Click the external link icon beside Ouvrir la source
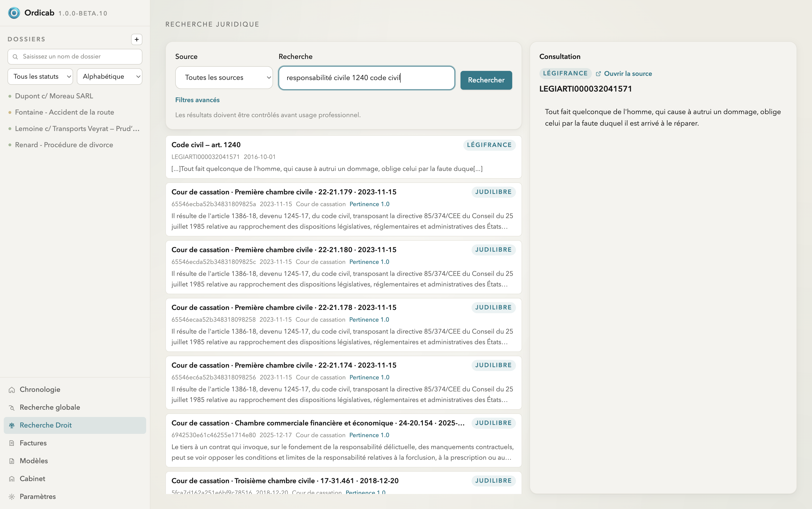The width and height of the screenshot is (812, 509). tap(598, 74)
